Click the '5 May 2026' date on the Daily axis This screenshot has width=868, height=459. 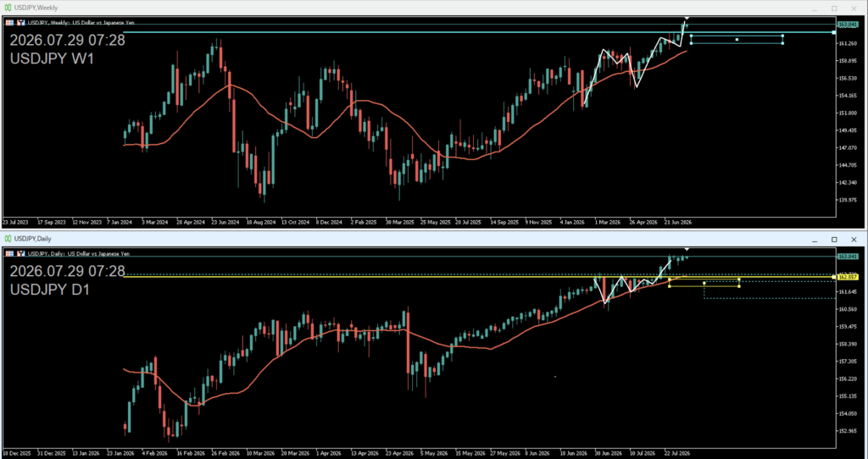[x=435, y=452]
